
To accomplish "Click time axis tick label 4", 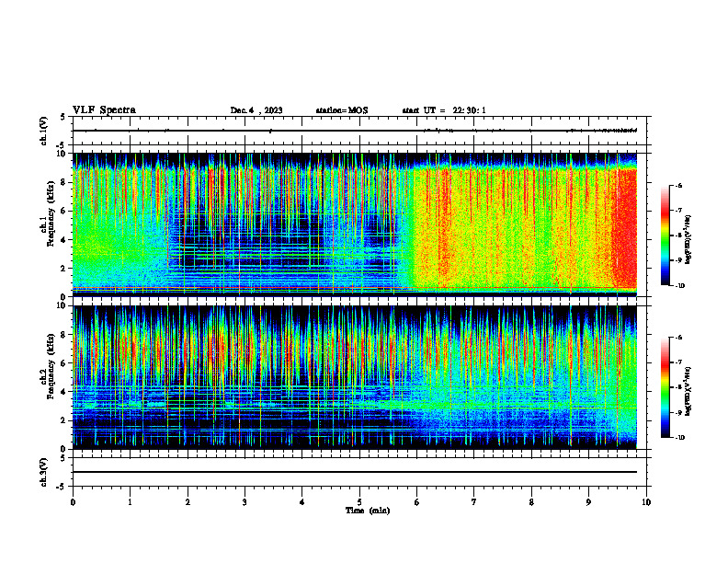I will pyautogui.click(x=302, y=502).
